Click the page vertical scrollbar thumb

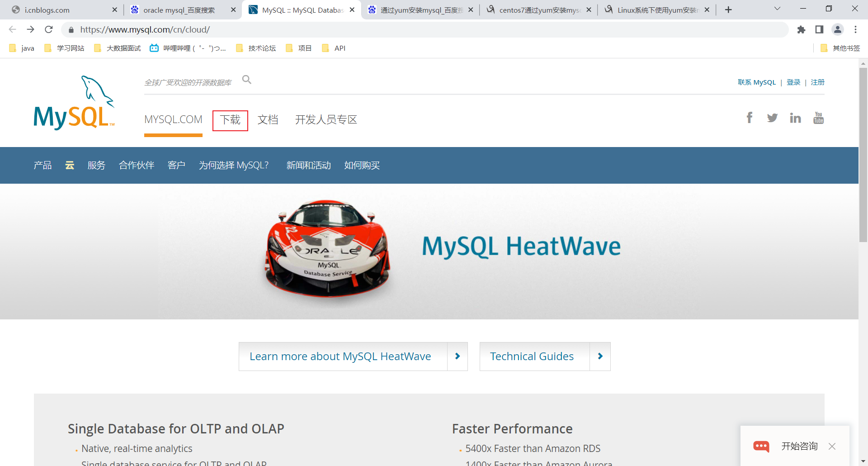coord(863,155)
